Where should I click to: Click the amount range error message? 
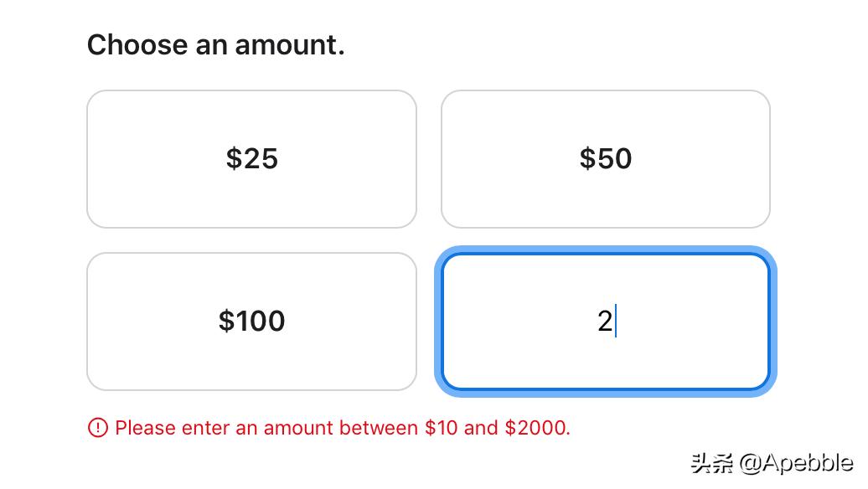(x=342, y=428)
